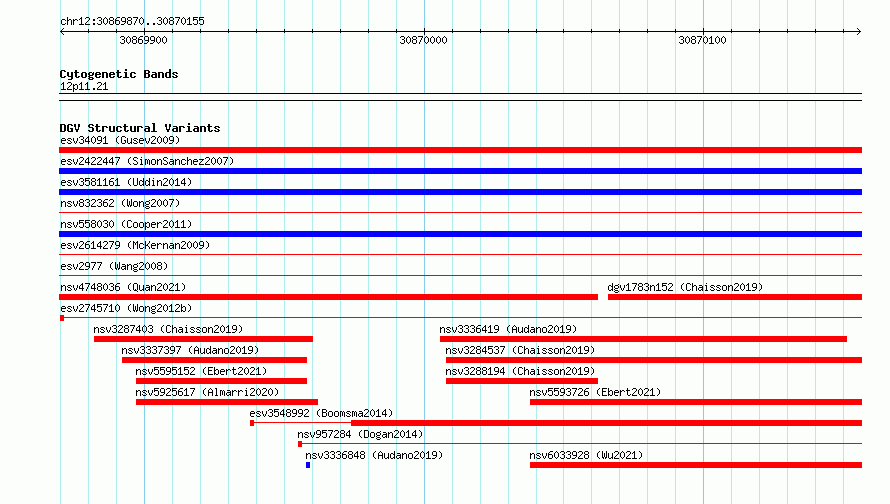Select nsv832362 (Wong2007) label
The image size is (890, 504).
click(x=120, y=203)
